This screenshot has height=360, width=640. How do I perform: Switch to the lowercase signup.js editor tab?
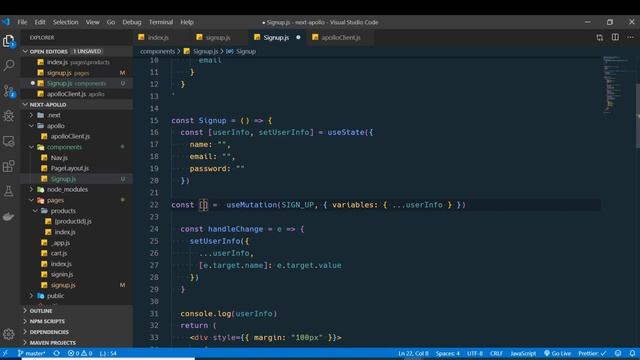(219, 38)
